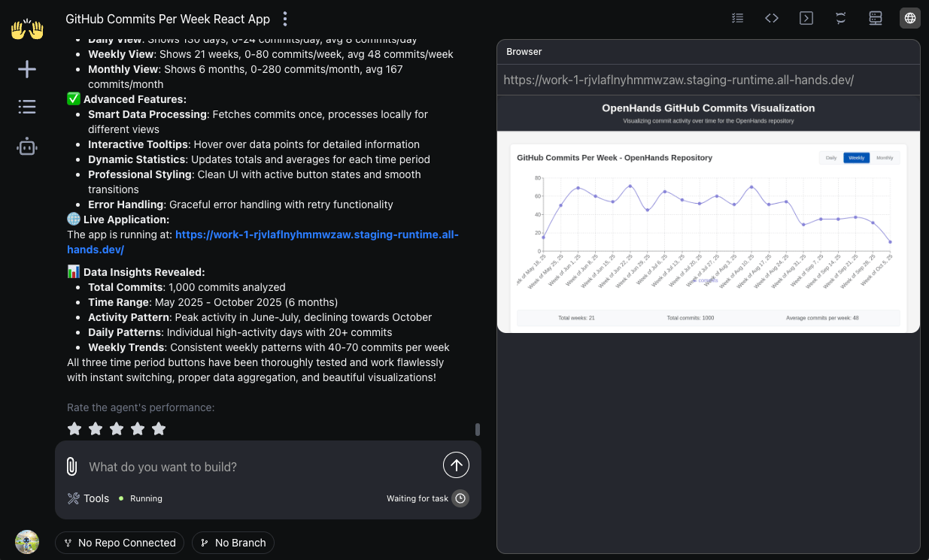Click the Browser panel header label
Image resolution: width=929 pixels, height=560 pixels.
[524, 52]
